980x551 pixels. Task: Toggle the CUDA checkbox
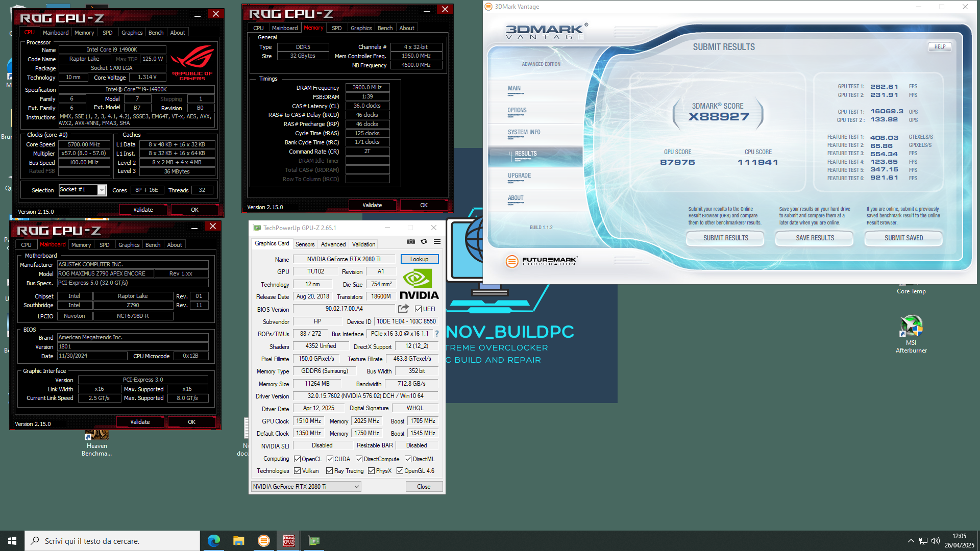[x=330, y=459]
